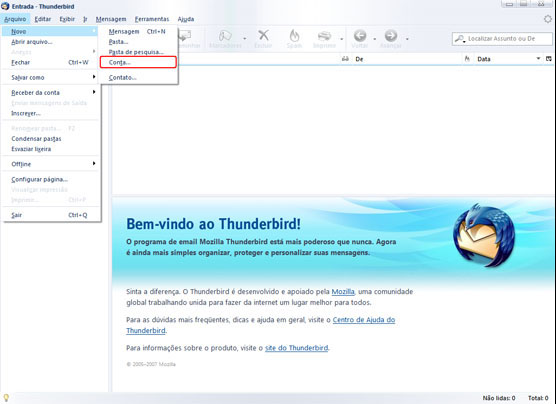Click the Excluir delete toolbar icon
Screen dimensions: 556x404
263,35
